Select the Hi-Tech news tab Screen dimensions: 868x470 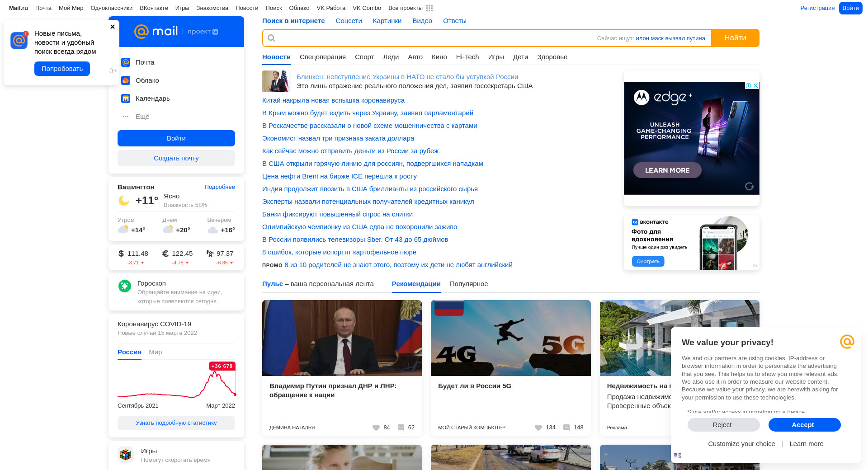click(467, 57)
